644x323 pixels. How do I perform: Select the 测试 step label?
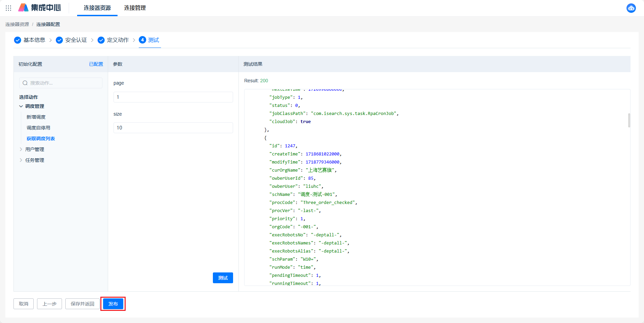pyautogui.click(x=154, y=40)
